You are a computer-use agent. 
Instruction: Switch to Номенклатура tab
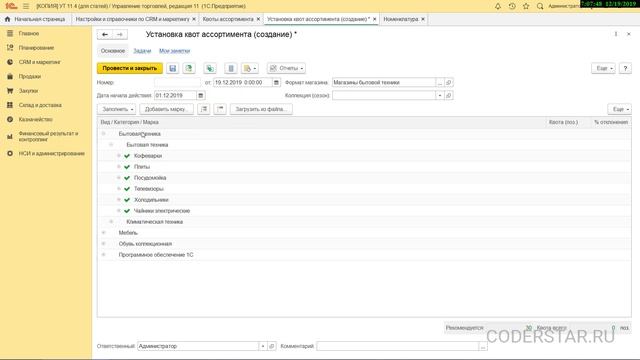click(400, 19)
